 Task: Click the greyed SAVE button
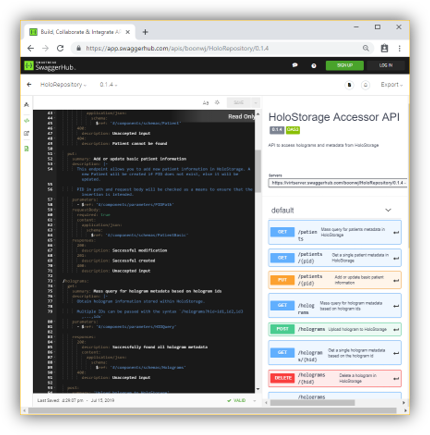coord(239,102)
